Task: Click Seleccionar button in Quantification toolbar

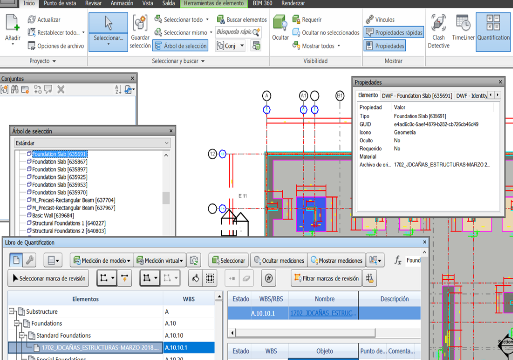Action: 228,260
